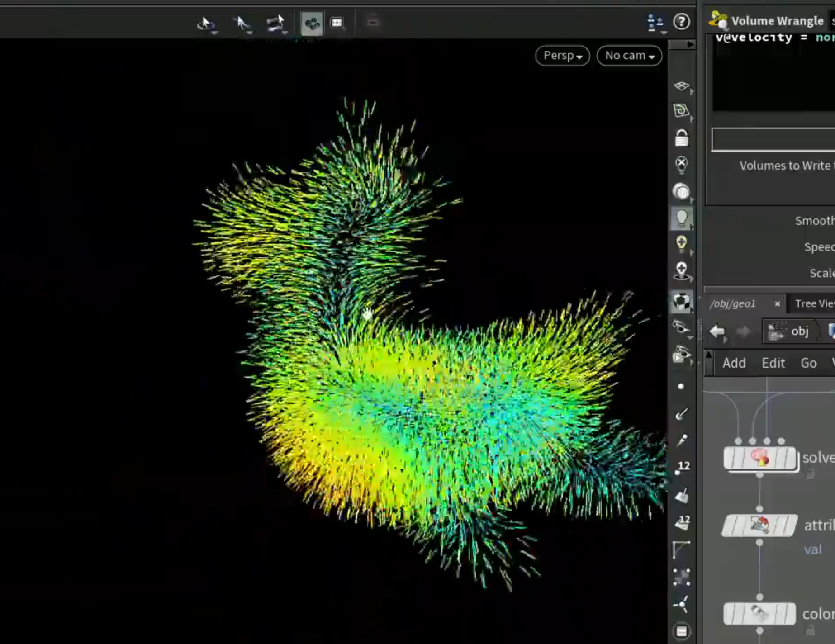
Task: Click the Scale parameter label
Action: tap(822, 273)
